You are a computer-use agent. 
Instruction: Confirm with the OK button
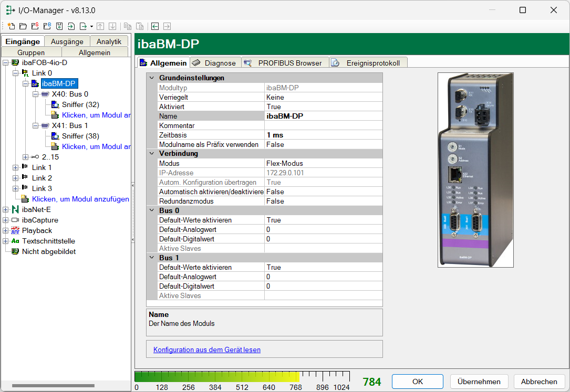(417, 382)
